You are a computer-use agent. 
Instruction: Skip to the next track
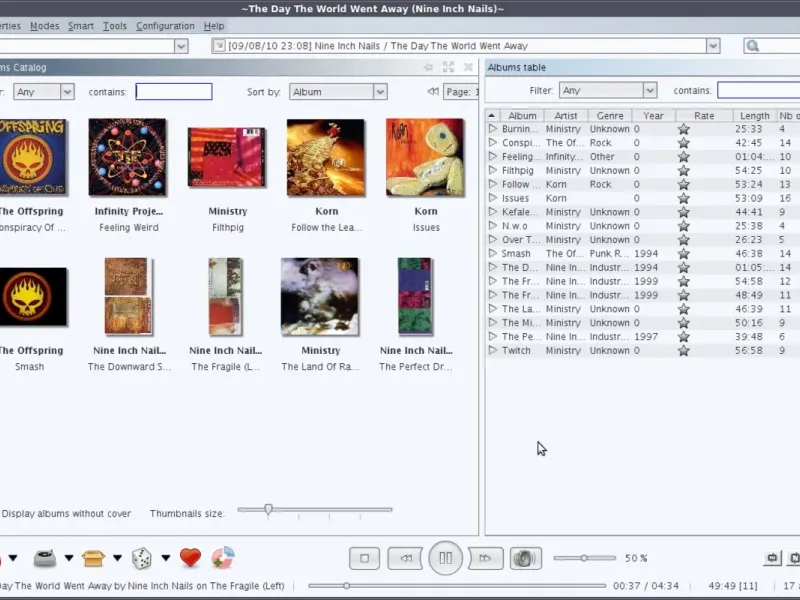[x=485, y=558]
